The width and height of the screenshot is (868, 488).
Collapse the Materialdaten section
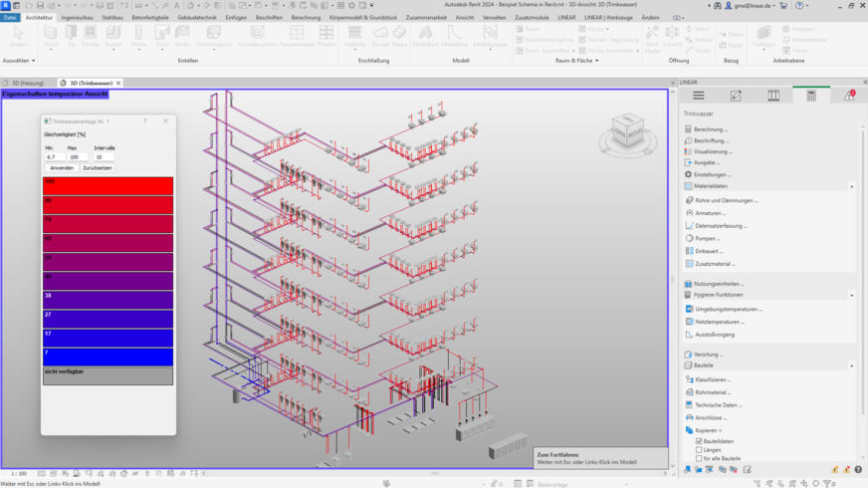[851, 186]
